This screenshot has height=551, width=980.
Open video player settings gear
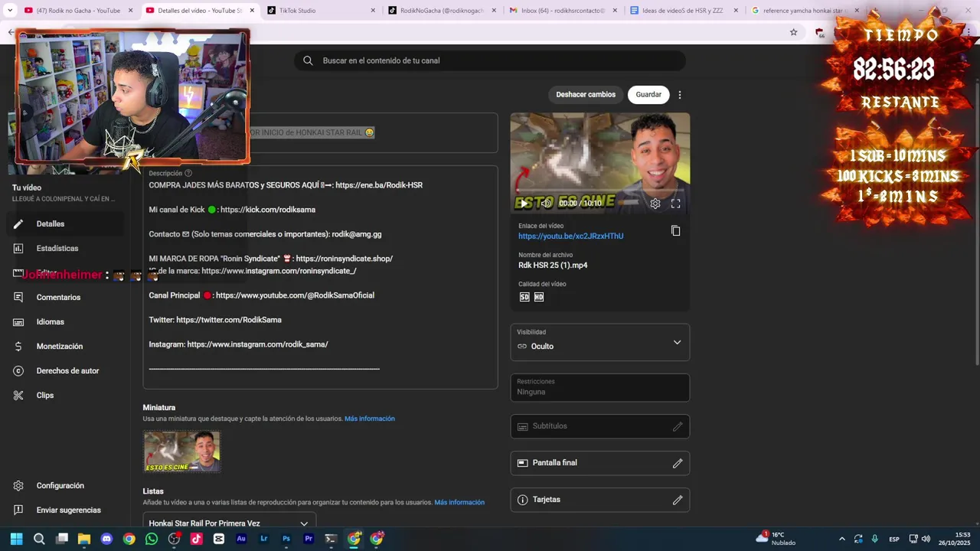tap(655, 204)
